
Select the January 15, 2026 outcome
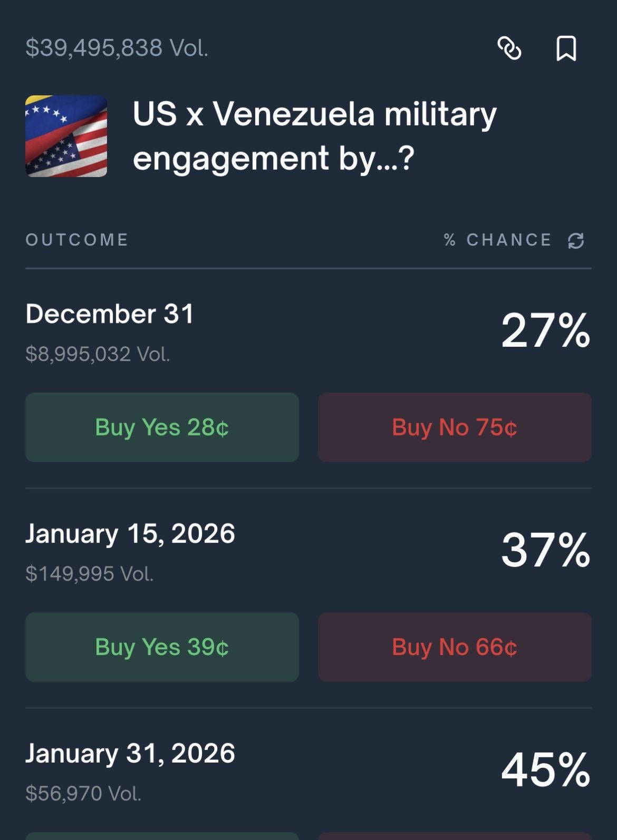tap(130, 534)
